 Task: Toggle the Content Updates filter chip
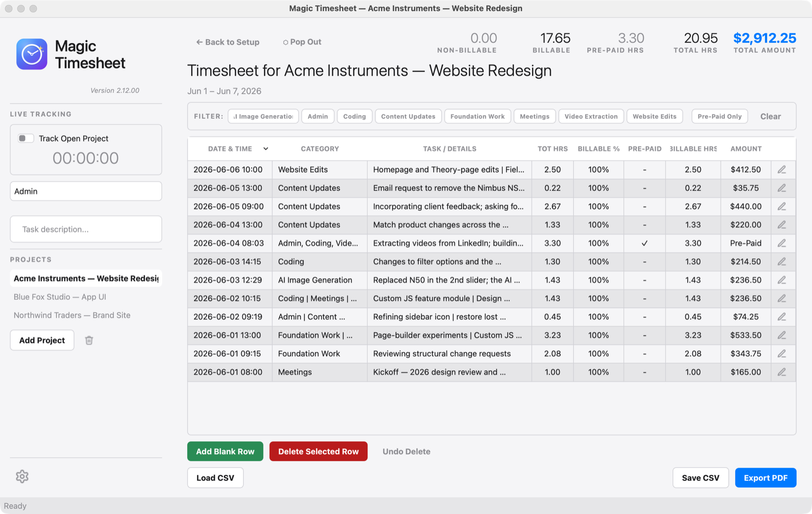click(x=408, y=116)
